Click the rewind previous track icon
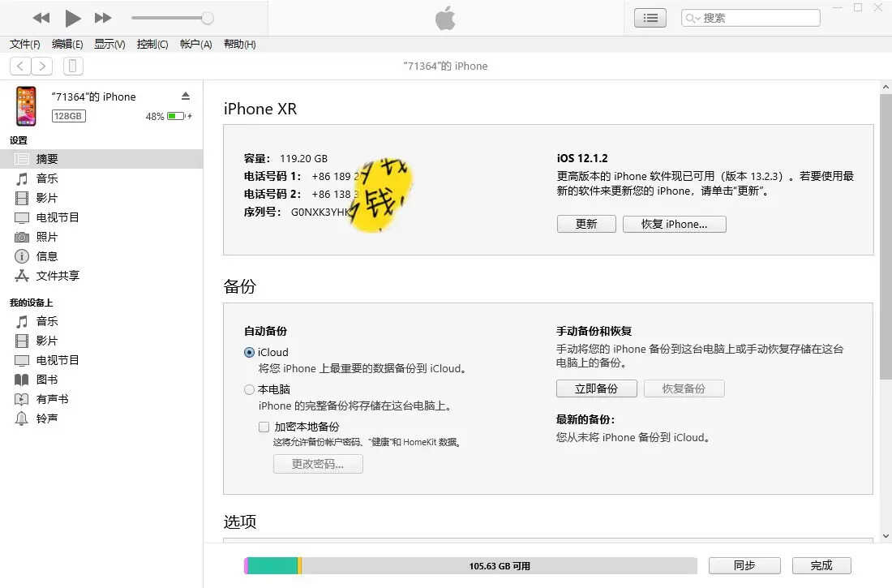The height and width of the screenshot is (588, 892). pos(41,18)
